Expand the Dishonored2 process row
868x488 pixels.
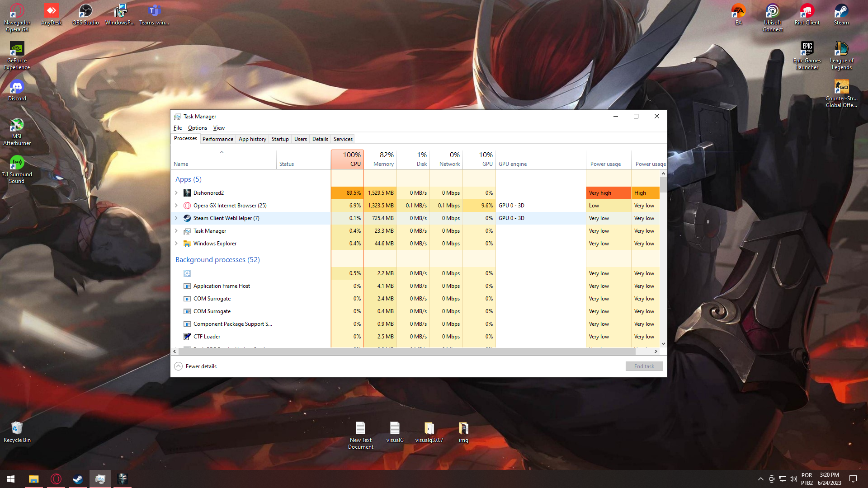(x=176, y=193)
